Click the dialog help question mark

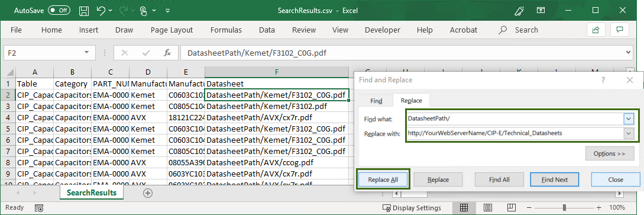point(603,80)
